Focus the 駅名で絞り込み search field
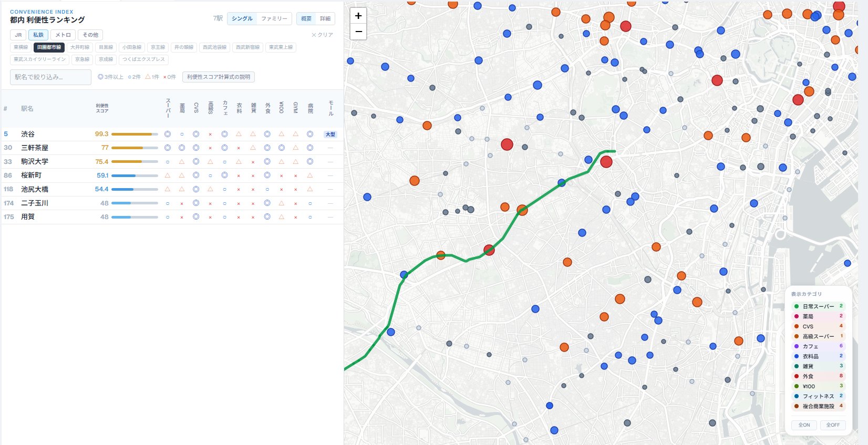Screen dimensions: 868x445 50,77
